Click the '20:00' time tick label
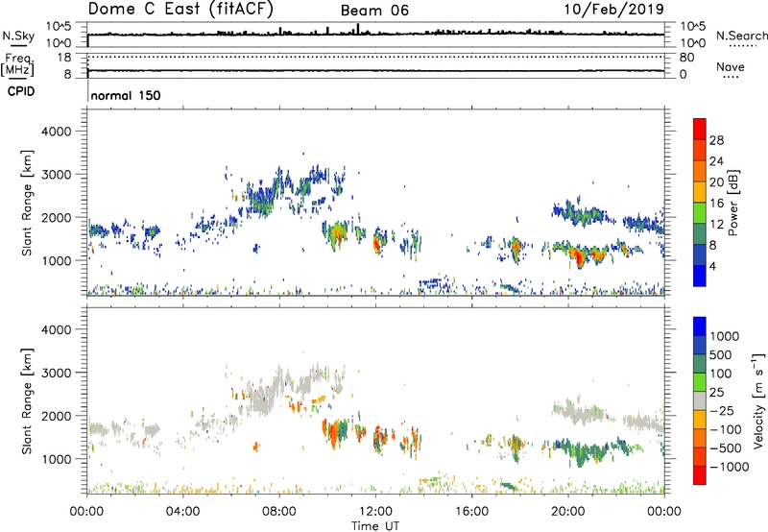The image size is (768, 532). point(567,512)
